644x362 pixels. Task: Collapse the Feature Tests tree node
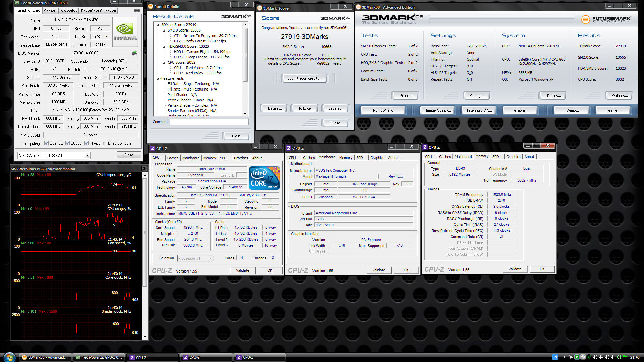tap(158, 78)
